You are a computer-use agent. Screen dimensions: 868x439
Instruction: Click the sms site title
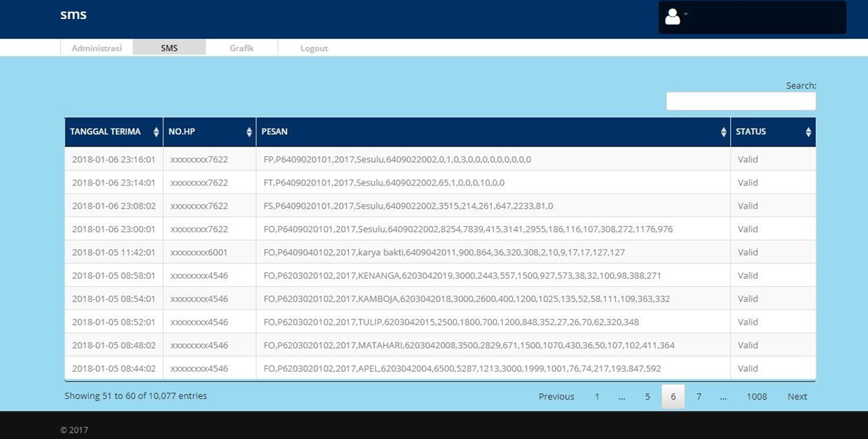[x=73, y=15]
